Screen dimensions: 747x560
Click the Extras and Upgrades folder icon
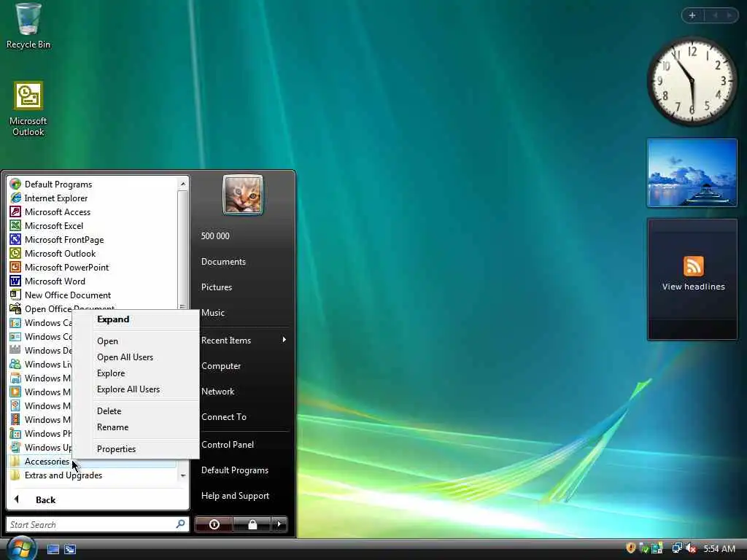click(x=15, y=475)
